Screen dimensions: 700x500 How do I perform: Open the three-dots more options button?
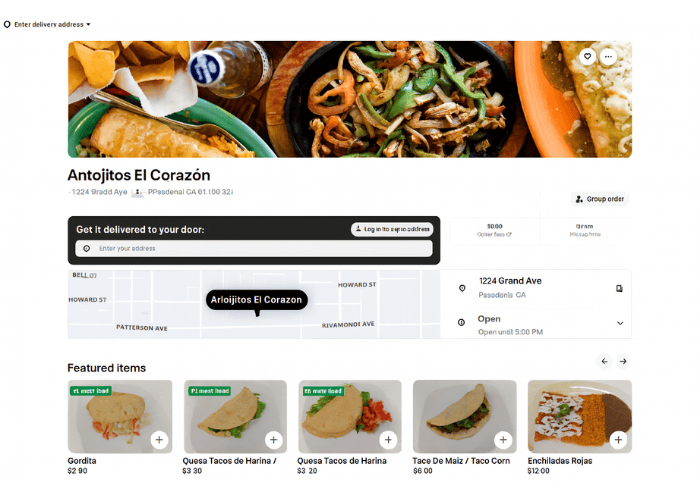point(608,57)
